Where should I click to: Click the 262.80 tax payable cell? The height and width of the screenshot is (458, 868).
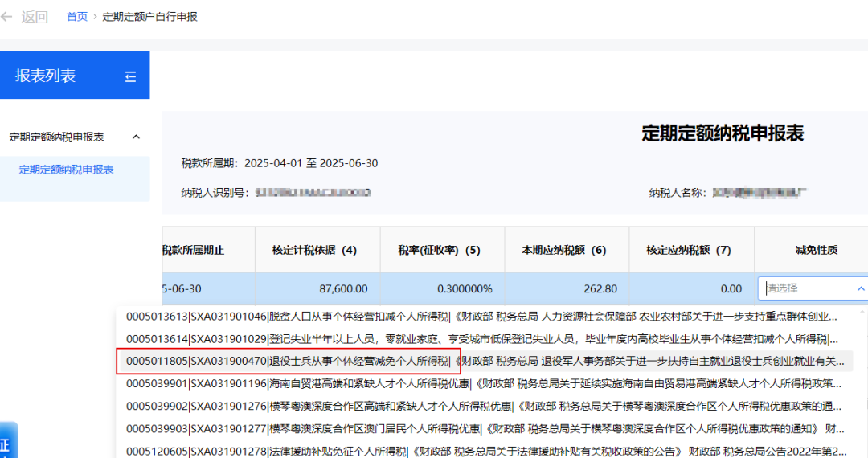point(567,288)
